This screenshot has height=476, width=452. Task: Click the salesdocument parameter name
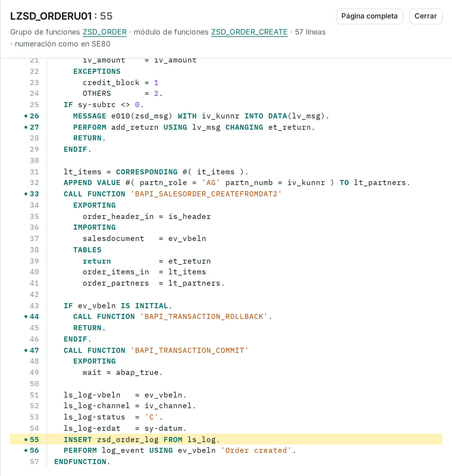113,239
